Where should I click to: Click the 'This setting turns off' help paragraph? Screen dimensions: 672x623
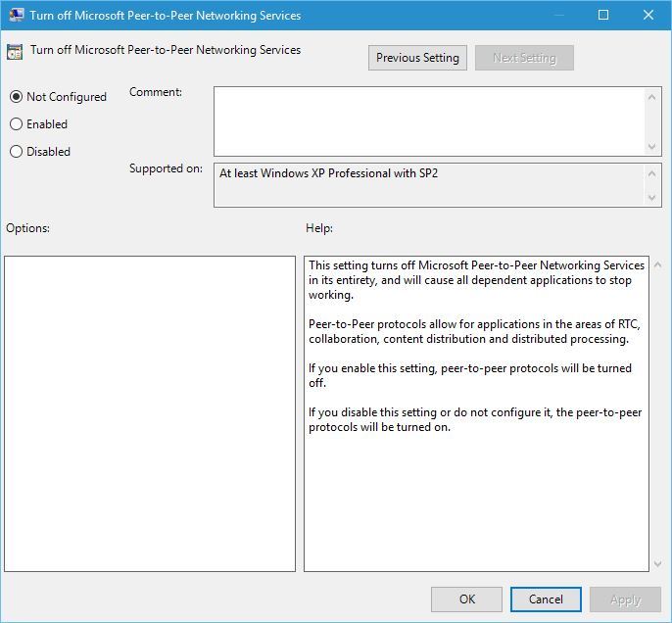476,280
